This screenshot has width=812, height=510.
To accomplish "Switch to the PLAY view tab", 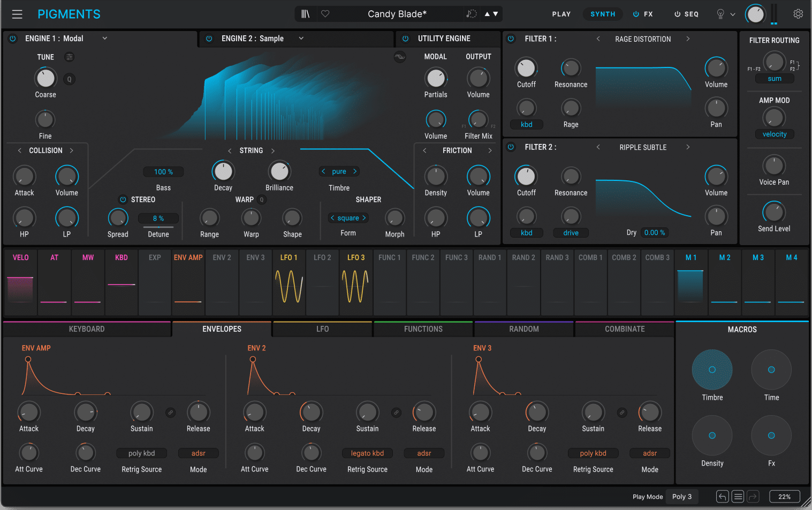I will pyautogui.click(x=561, y=14).
